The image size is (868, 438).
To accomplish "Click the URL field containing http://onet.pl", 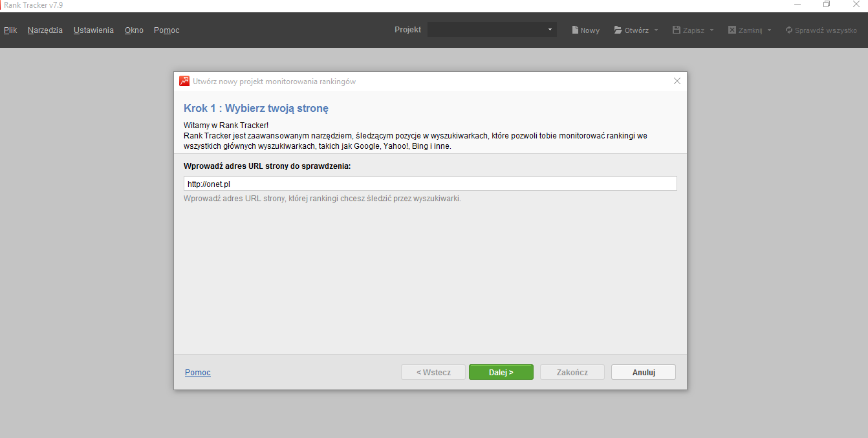I will (430, 184).
